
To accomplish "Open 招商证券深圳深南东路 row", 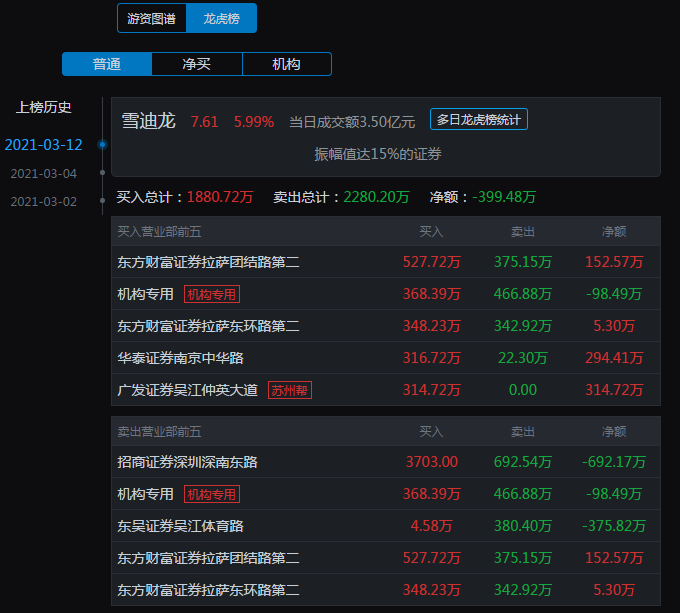I will (x=386, y=462).
